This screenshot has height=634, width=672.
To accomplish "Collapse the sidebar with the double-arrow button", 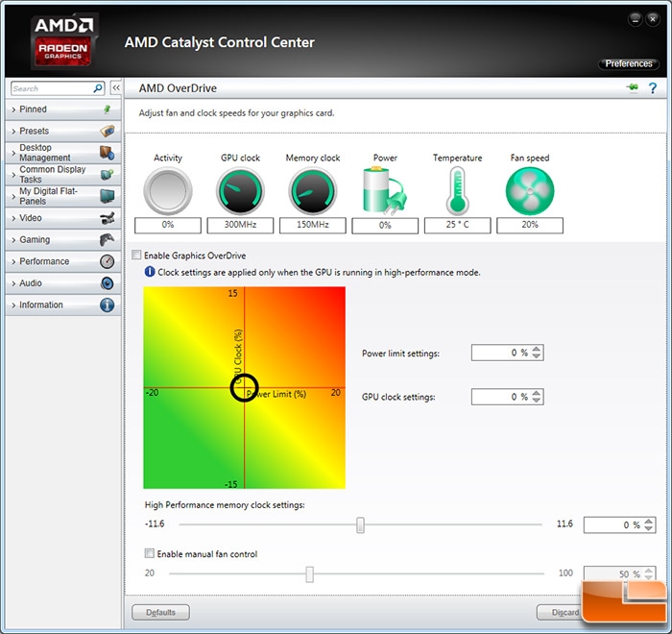I will 116,88.
